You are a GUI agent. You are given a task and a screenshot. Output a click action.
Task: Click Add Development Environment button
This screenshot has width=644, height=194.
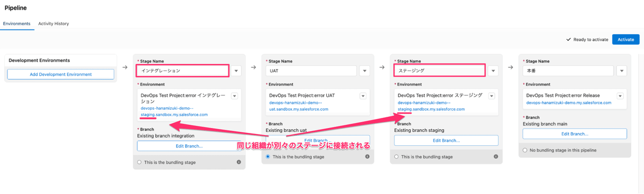click(x=61, y=74)
